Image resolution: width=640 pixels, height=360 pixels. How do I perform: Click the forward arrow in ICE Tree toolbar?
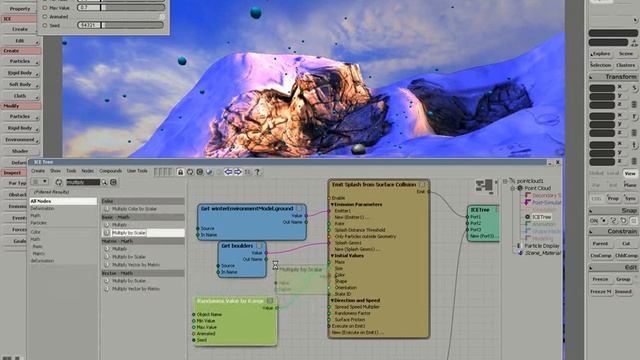click(238, 172)
